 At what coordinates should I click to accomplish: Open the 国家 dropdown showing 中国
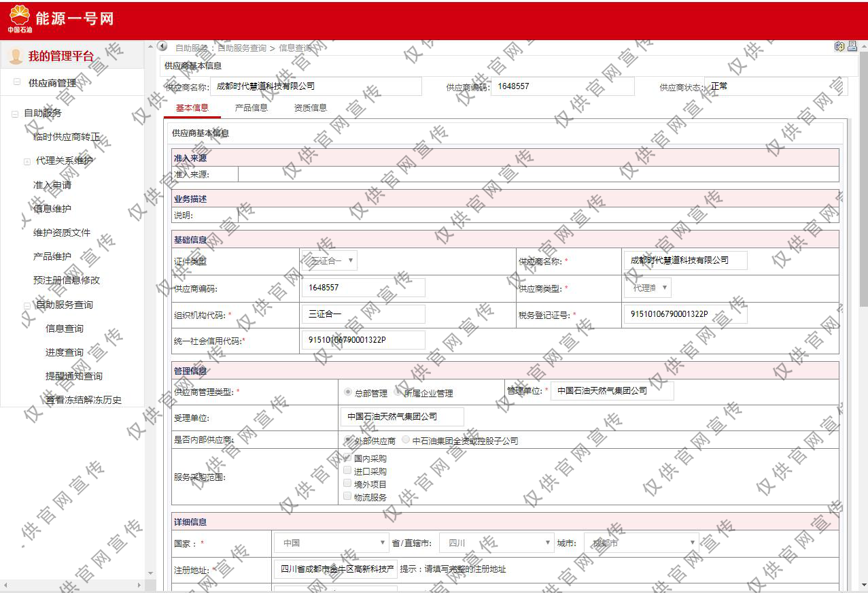pyautogui.click(x=332, y=543)
